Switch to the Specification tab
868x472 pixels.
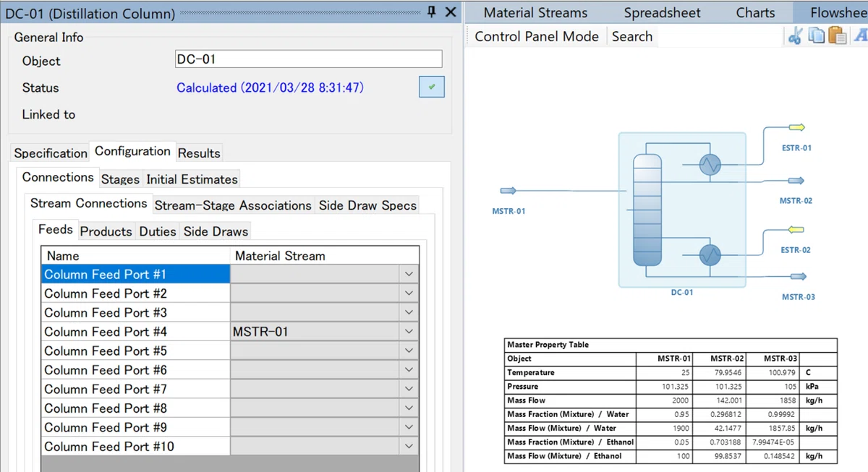tap(51, 153)
